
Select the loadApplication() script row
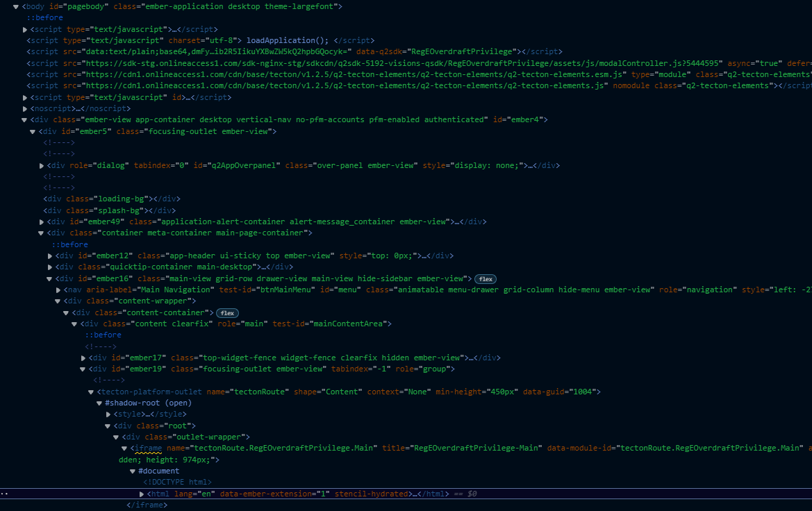pyautogui.click(x=201, y=40)
